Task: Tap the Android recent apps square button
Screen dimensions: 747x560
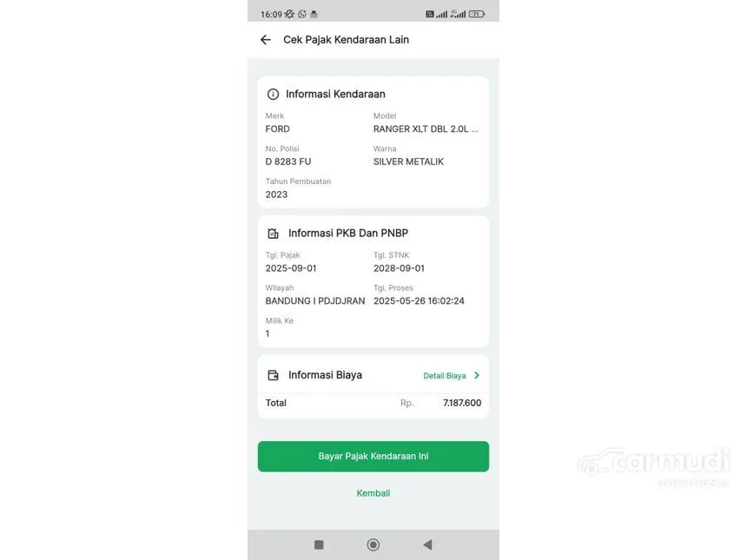Action: [x=319, y=544]
